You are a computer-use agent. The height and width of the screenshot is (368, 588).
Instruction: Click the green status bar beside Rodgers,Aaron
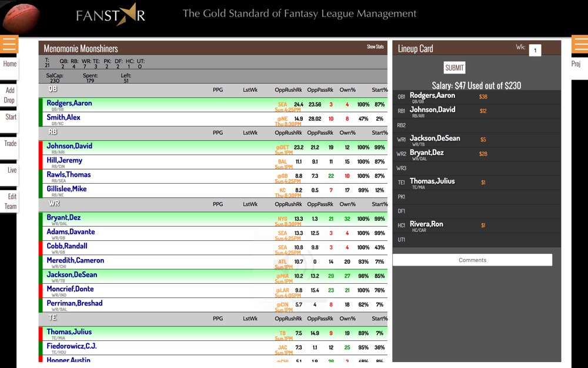pyautogui.click(x=41, y=105)
